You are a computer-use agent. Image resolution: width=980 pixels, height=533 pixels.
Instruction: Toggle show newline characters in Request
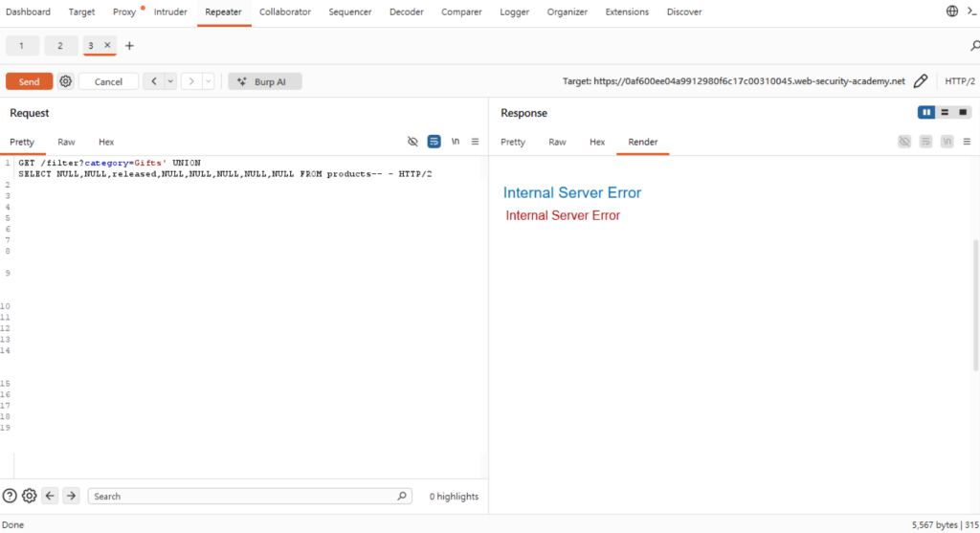[x=455, y=142]
